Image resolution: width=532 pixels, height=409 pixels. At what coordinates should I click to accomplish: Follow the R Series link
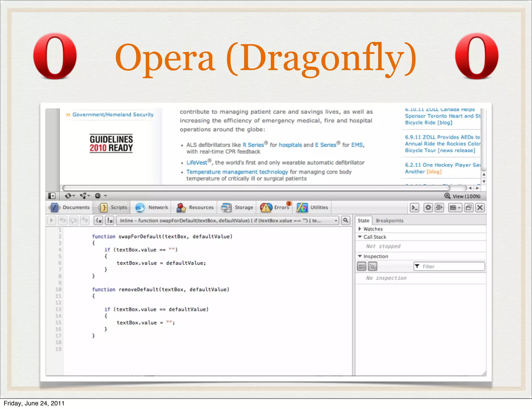tap(253, 145)
